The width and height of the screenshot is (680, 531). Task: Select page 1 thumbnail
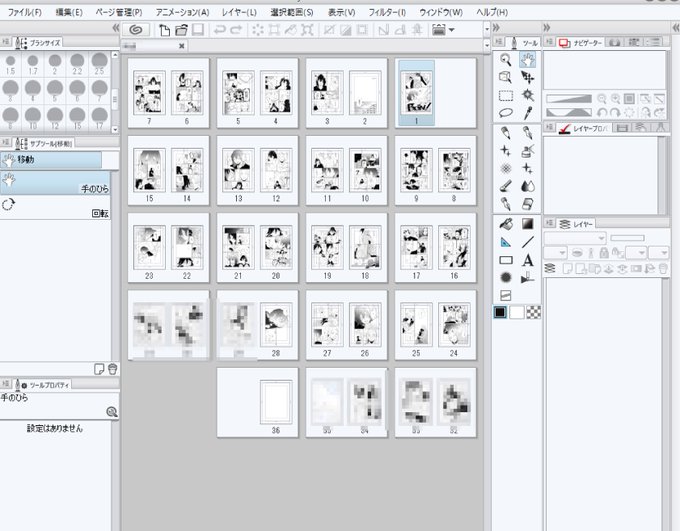click(416, 93)
